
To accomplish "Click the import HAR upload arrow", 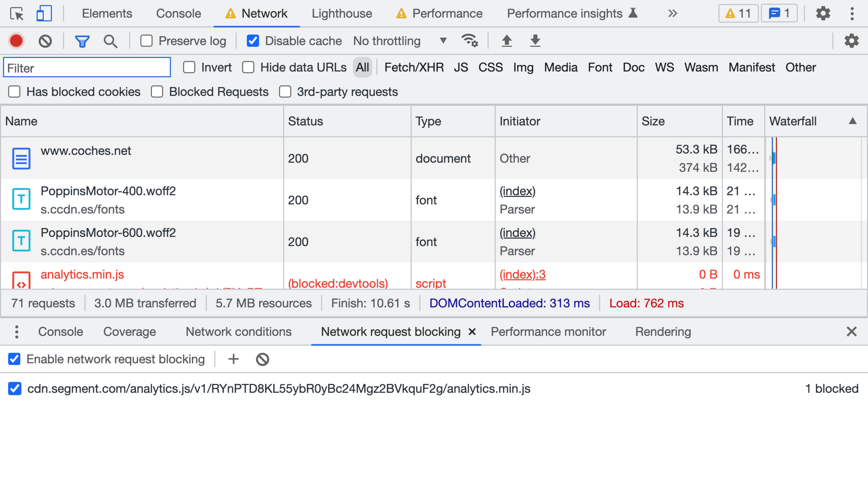I will pos(507,41).
